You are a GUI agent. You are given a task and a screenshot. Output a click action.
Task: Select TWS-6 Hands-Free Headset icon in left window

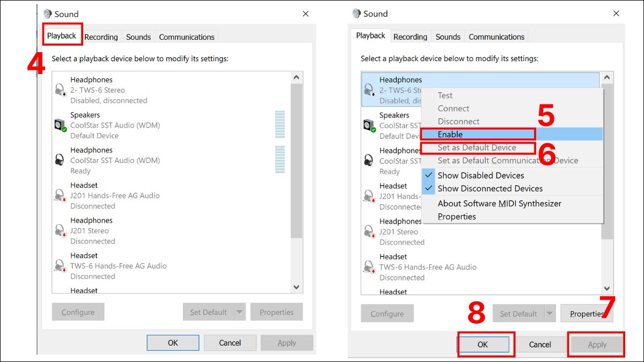(60, 265)
